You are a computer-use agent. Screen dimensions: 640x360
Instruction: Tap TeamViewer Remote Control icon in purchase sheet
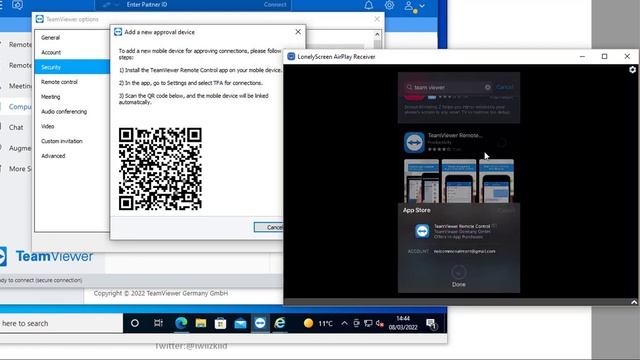click(422, 231)
